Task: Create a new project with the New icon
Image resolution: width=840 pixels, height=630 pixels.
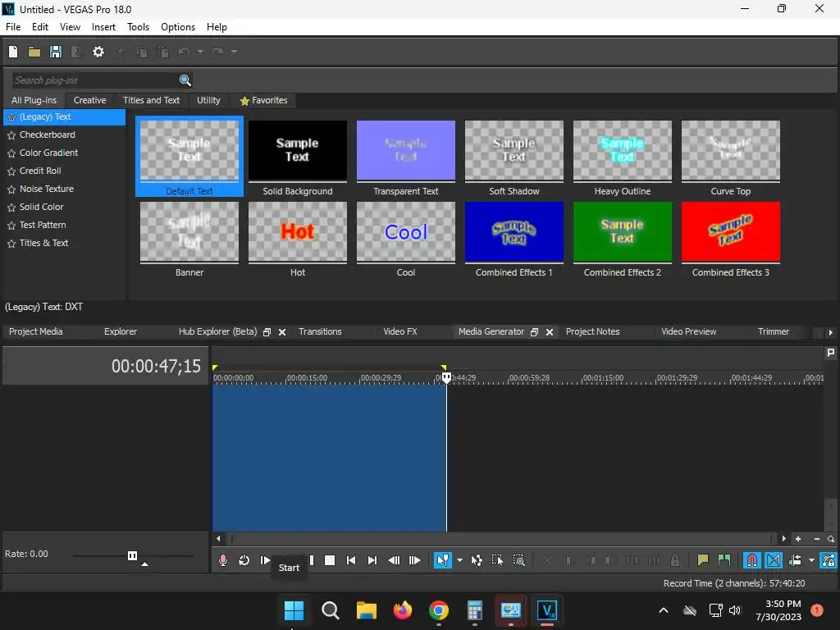Action: (x=13, y=52)
